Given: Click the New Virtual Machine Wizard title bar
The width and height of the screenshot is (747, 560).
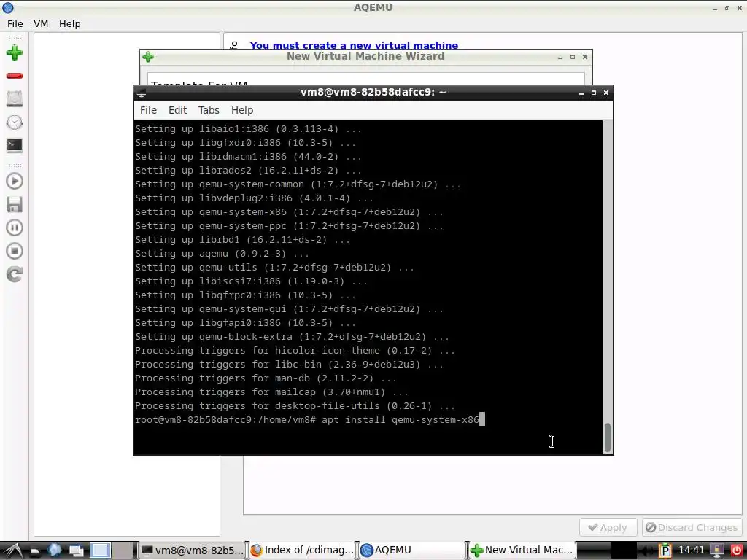Looking at the screenshot, I should coord(365,56).
